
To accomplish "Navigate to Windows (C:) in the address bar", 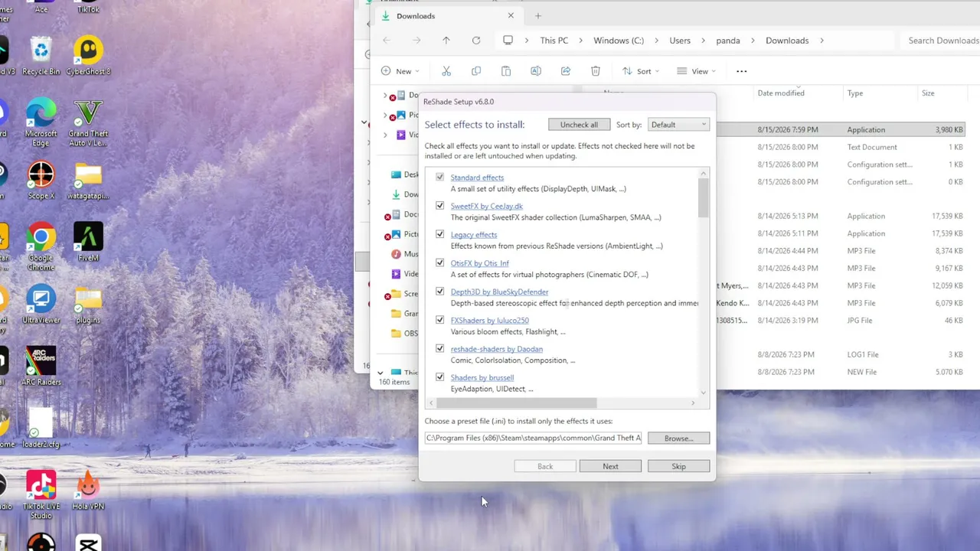I will 619,41.
